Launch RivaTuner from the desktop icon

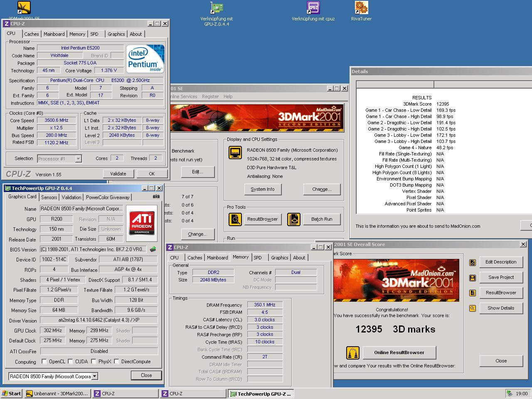361,7
